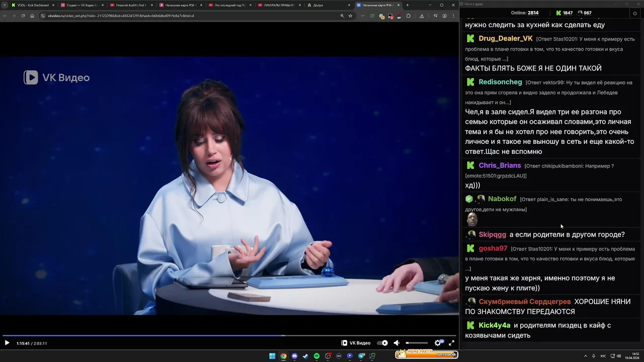The height and width of the screenshot is (362, 644).
Task: Click extension icon with red 2 badge
Action: tap(390, 16)
